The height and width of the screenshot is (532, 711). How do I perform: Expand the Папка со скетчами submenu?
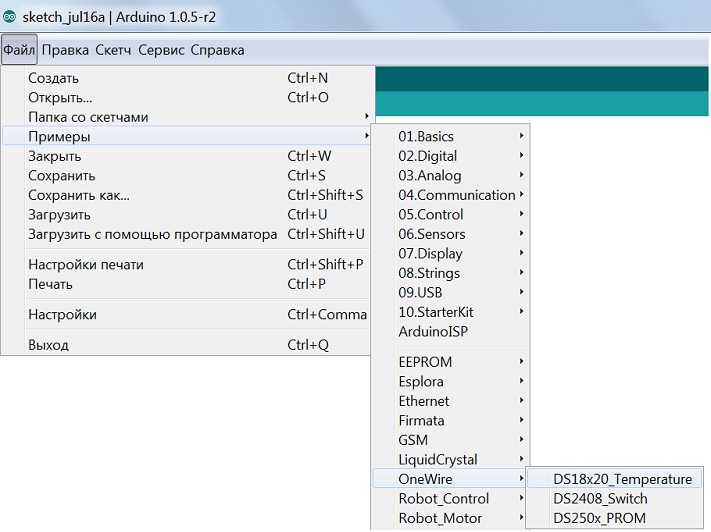click(x=88, y=117)
